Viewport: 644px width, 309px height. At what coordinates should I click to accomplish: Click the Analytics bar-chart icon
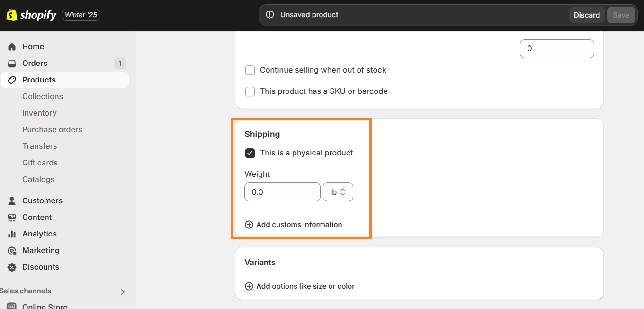11,234
